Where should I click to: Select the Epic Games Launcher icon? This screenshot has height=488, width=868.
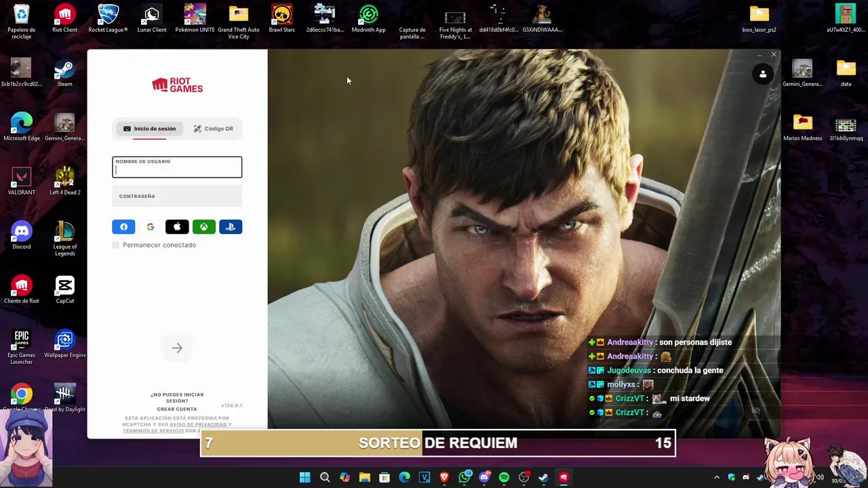pos(22,347)
